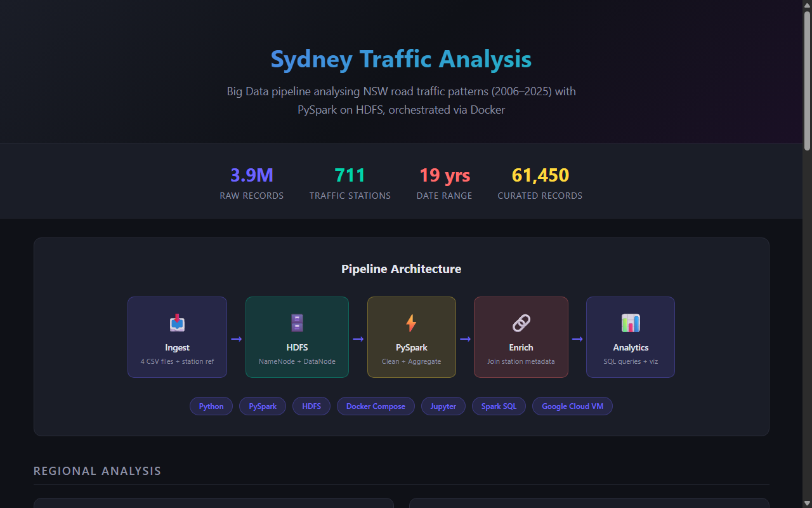This screenshot has height=508, width=812.
Task: Click the Ingest inbox tray icon
Action: click(177, 323)
